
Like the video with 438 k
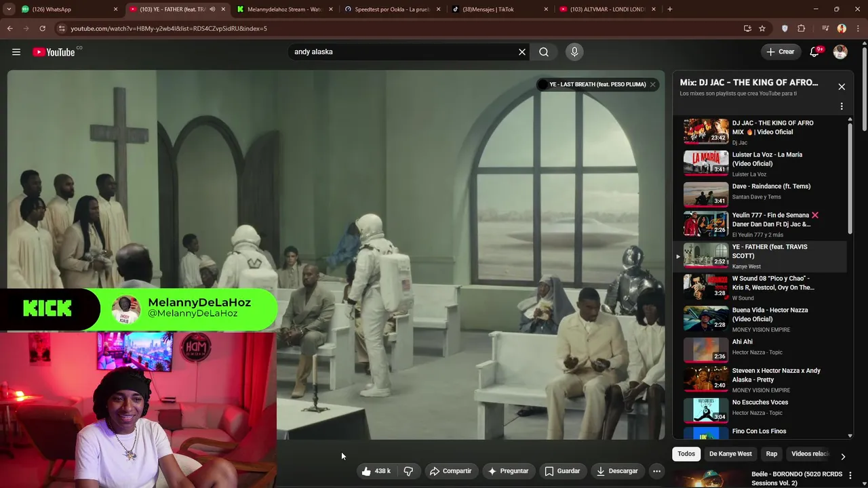point(376,471)
